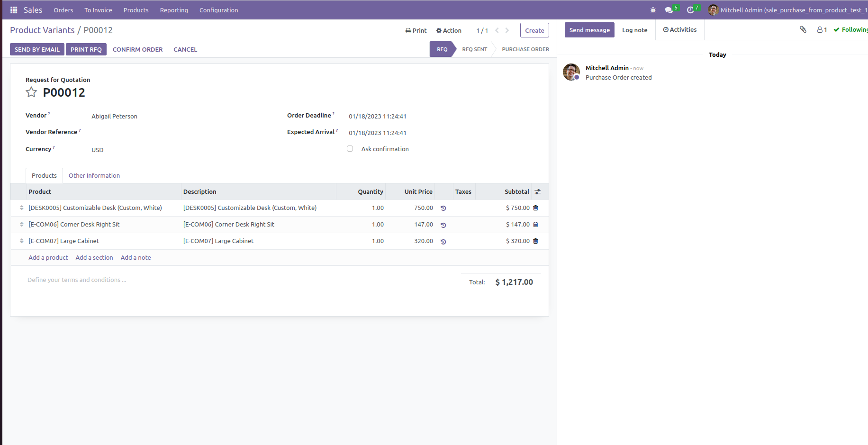Click Send by Email button

(x=37, y=50)
